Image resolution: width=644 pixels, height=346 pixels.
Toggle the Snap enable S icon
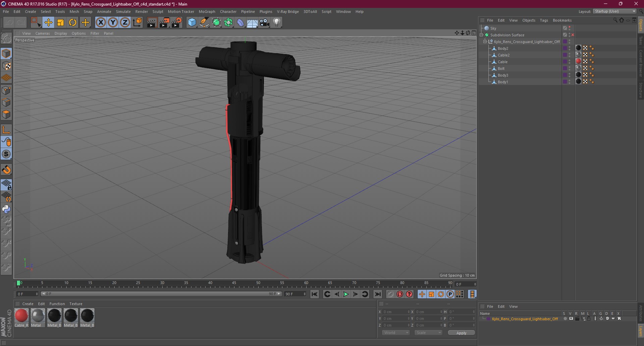click(6, 154)
